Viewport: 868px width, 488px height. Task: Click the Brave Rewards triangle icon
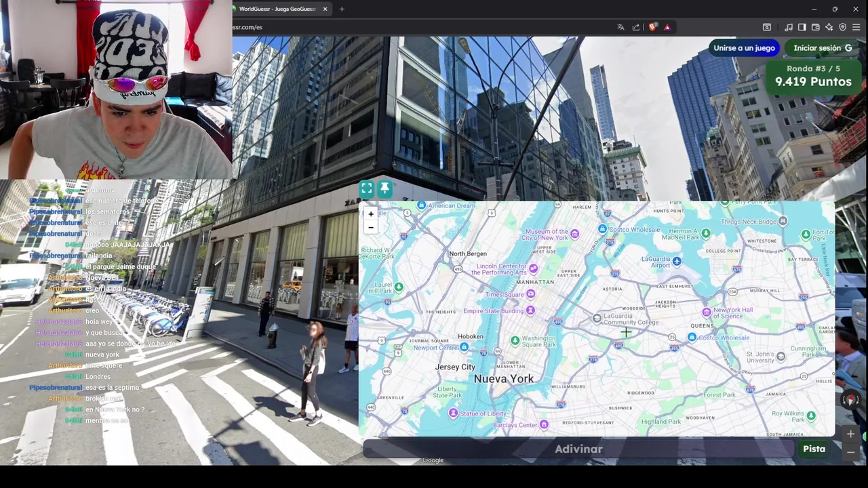tap(667, 27)
